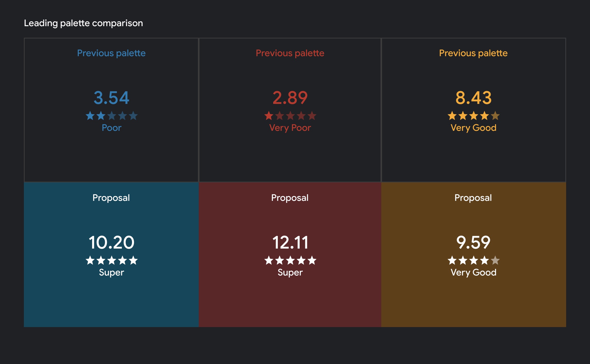
Task: Click the blue Previous palette heading
Action: (x=111, y=53)
